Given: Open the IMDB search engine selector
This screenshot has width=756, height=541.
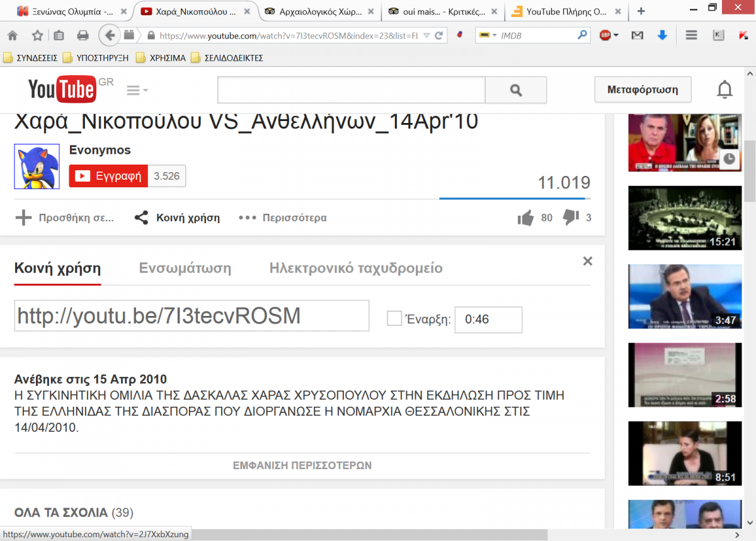Looking at the screenshot, I should (488, 35).
